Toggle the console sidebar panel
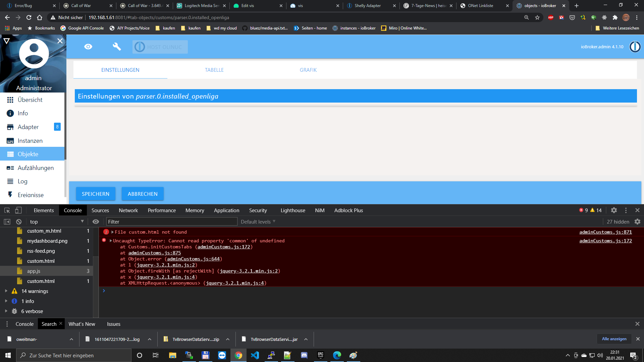The width and height of the screenshot is (644, 362). [7, 222]
